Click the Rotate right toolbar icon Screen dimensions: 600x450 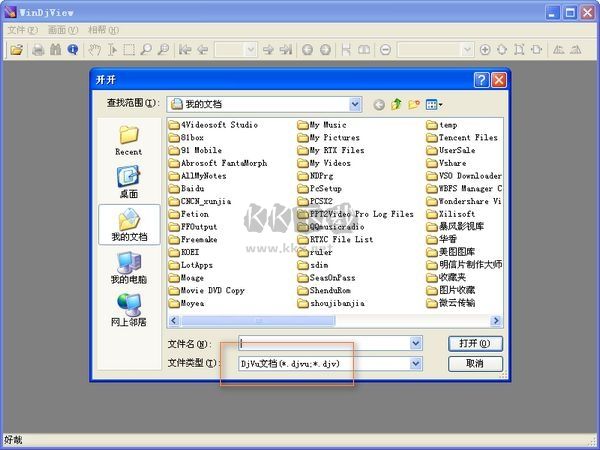point(576,50)
